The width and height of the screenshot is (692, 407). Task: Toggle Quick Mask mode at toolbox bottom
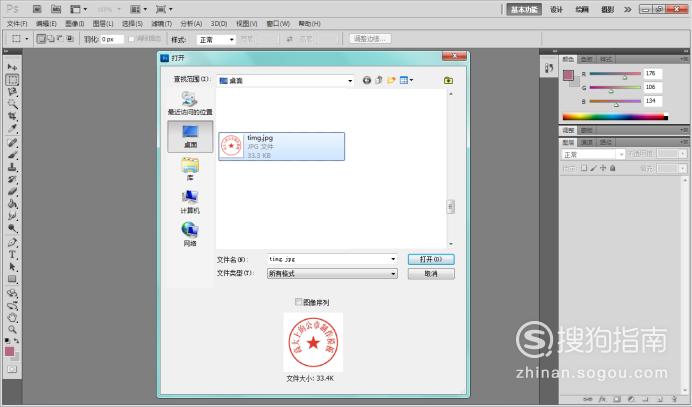click(x=12, y=369)
